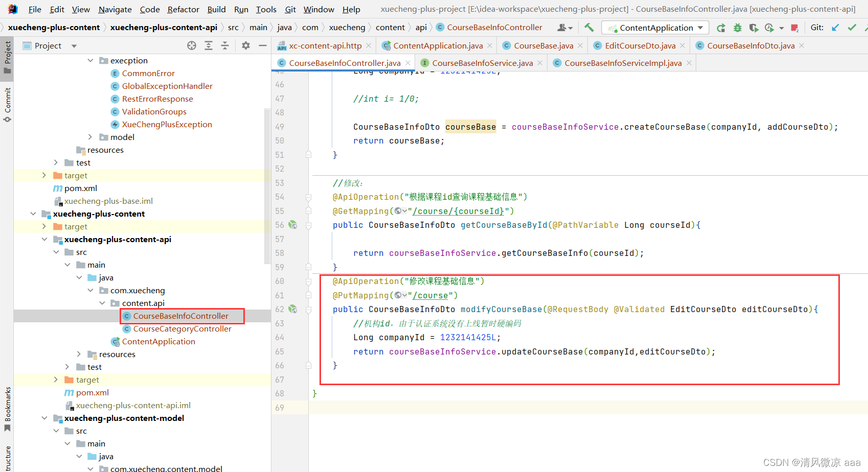
Task: Click the /course URL in PutMapping
Action: 430,295
